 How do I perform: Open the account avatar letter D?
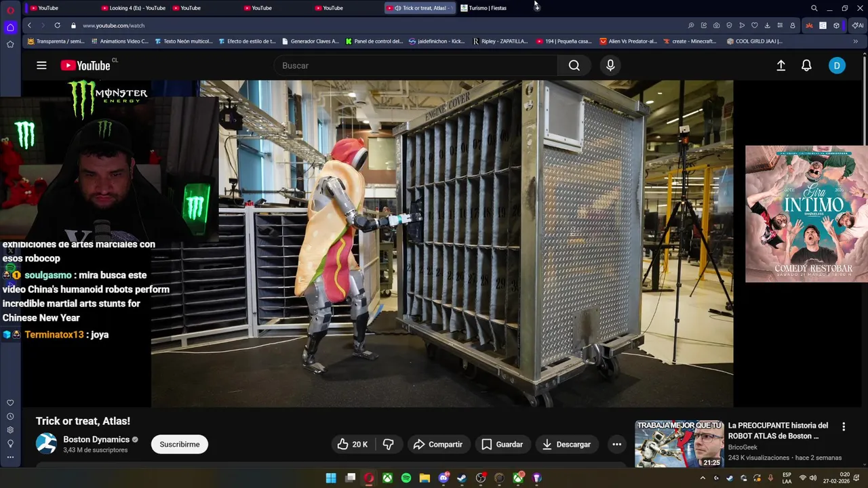coord(837,66)
